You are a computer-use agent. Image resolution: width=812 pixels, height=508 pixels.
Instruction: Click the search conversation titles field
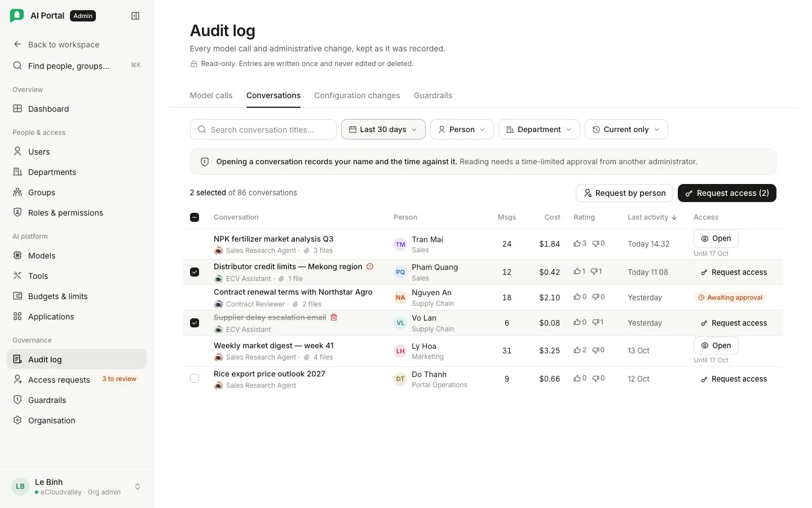coord(263,129)
